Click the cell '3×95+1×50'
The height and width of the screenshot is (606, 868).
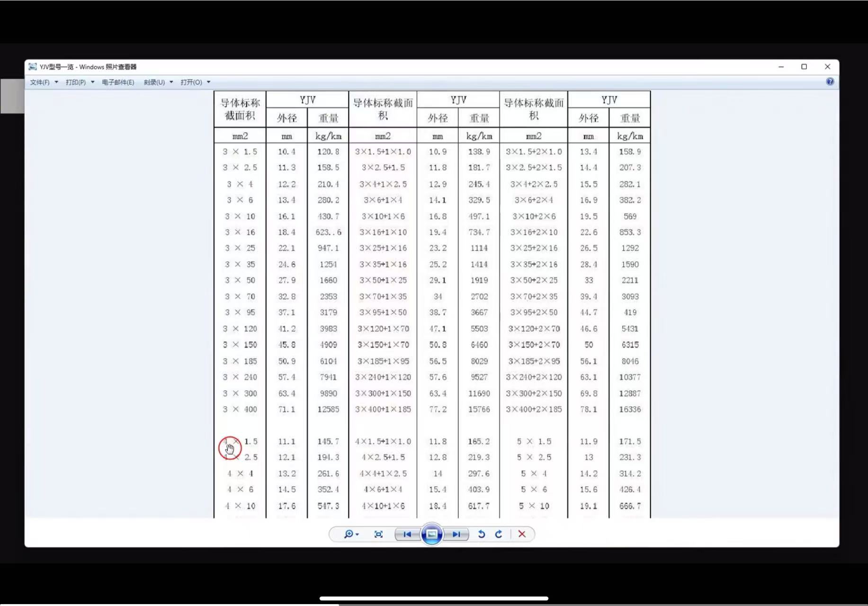383,312
